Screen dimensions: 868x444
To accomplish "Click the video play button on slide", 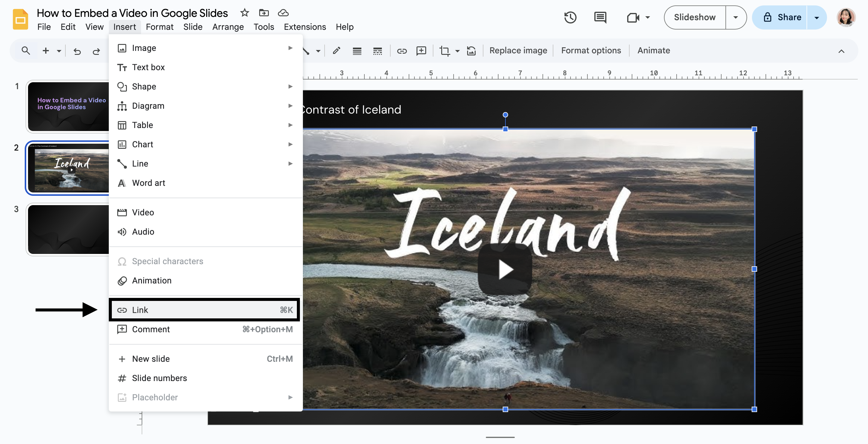I will tap(505, 269).
